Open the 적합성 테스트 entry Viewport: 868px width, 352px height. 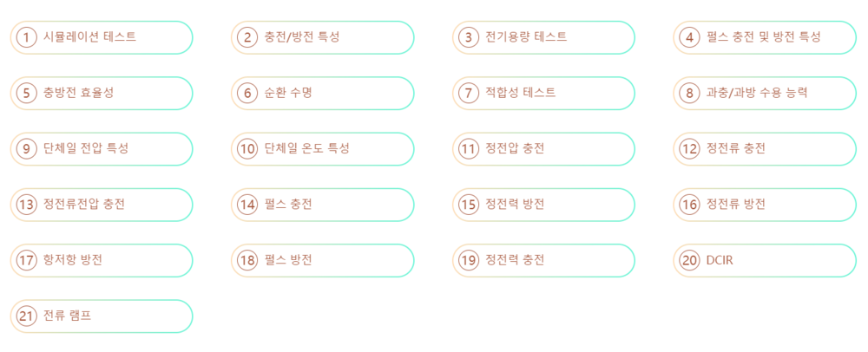click(543, 93)
